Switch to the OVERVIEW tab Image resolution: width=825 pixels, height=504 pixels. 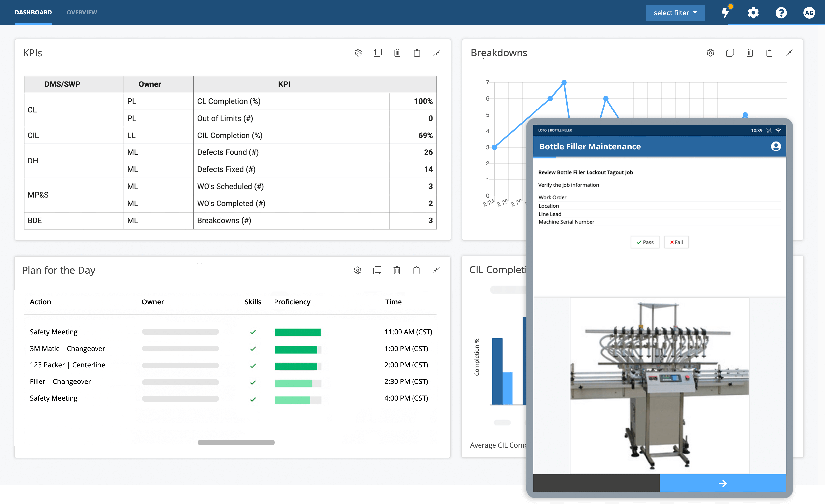82,12
